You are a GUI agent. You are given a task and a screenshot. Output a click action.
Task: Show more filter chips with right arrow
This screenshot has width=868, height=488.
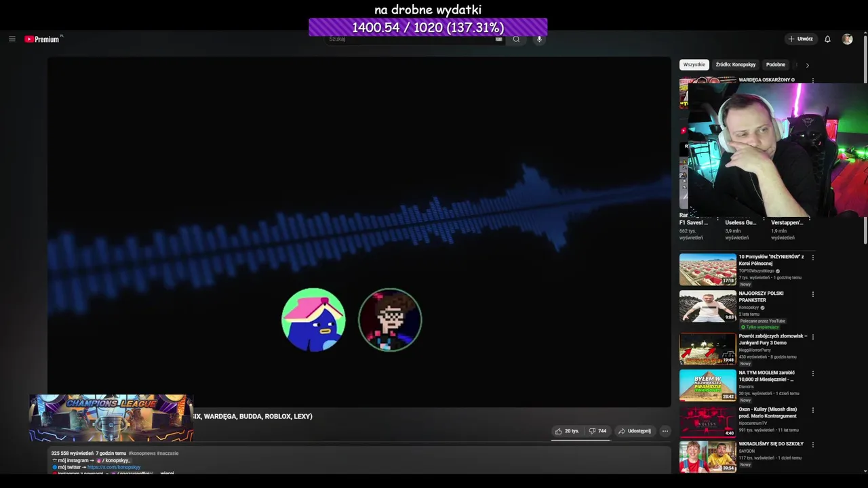(807, 65)
